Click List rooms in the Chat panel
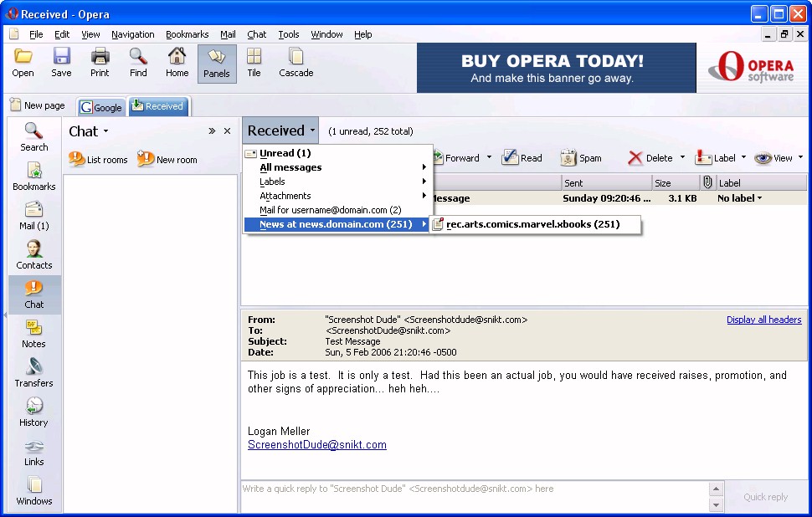This screenshot has width=812, height=517. (x=99, y=159)
